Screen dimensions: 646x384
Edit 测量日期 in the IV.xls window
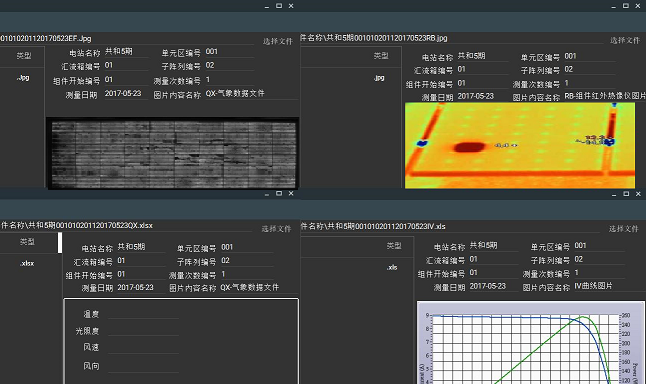[x=493, y=286]
